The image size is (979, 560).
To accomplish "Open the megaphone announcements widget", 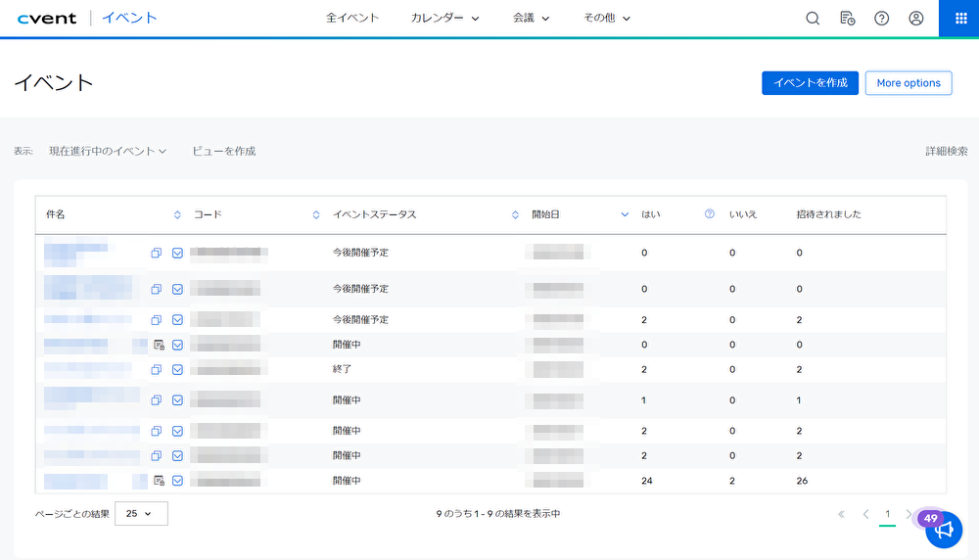I will 944,530.
